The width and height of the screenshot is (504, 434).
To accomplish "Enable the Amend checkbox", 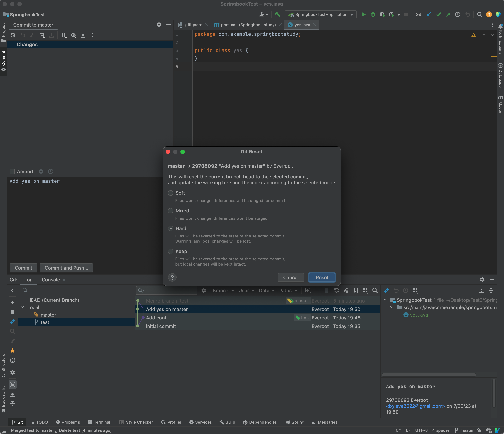I will (12, 172).
